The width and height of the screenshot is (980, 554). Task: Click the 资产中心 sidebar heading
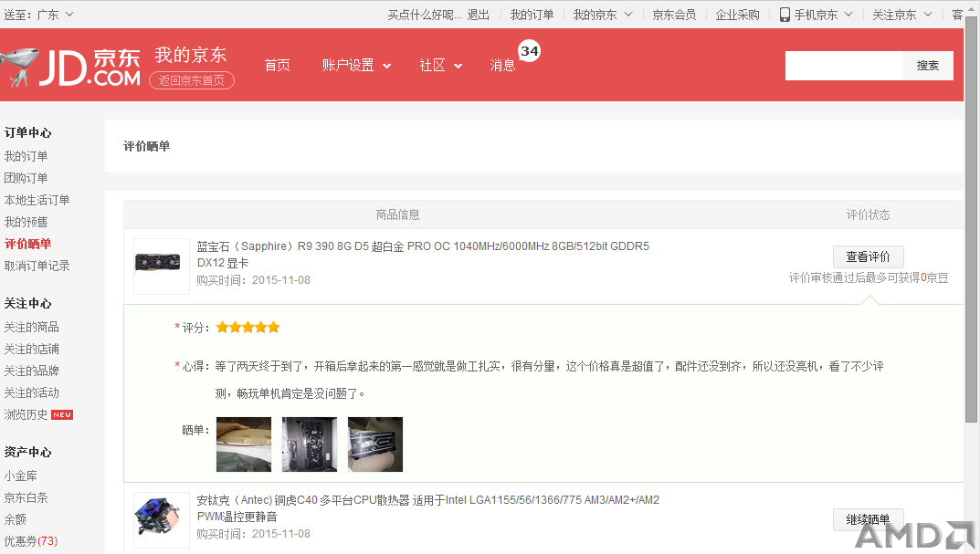(x=27, y=452)
